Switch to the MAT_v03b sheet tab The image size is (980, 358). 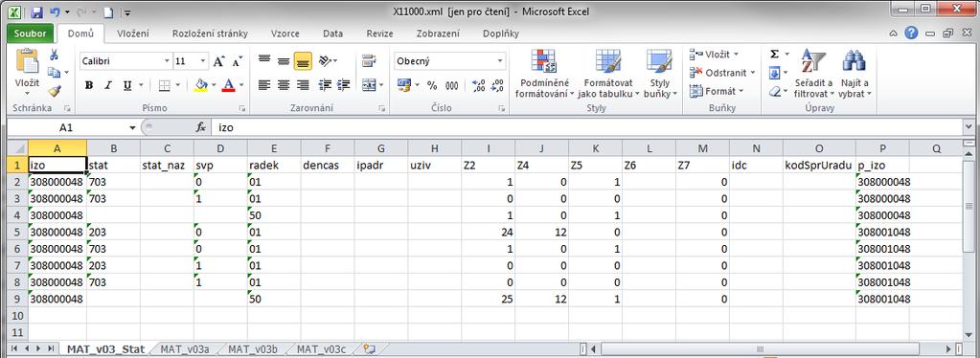[x=253, y=349]
